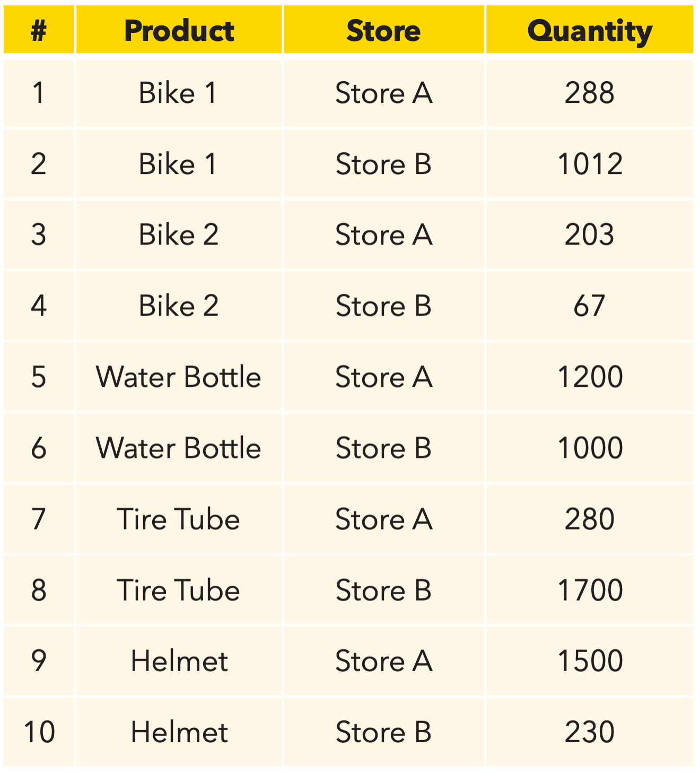The height and width of the screenshot is (773, 700).
Task: Select Helmet in row 9
Action: pos(179,662)
